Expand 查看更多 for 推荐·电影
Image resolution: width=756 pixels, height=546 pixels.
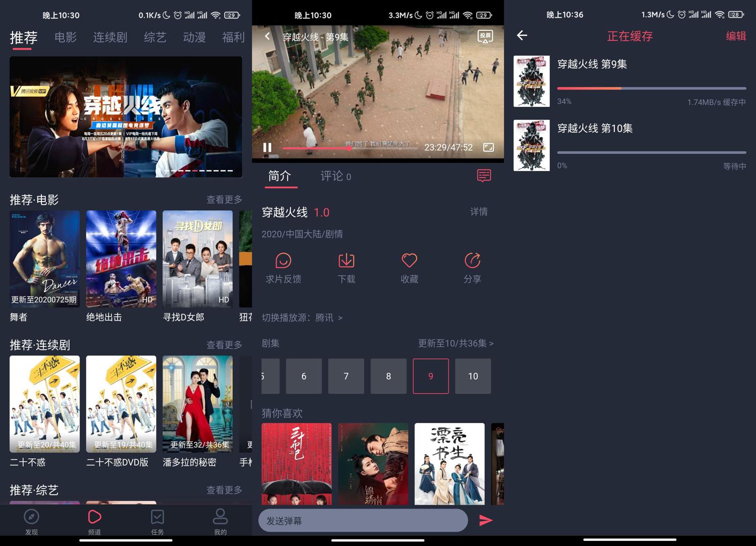(224, 200)
